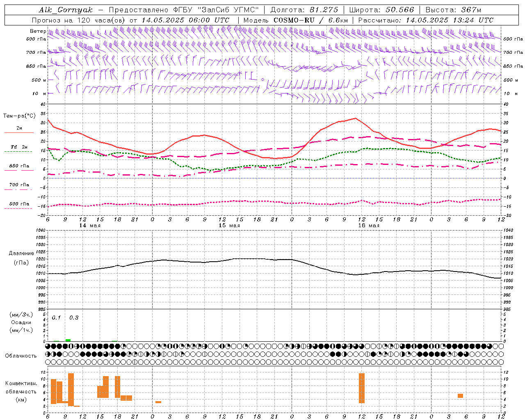Select the text Предоставлено ФГБУ "ЗапСиб УГМС"
Screen dimensions: 525x420
click(x=184, y=10)
